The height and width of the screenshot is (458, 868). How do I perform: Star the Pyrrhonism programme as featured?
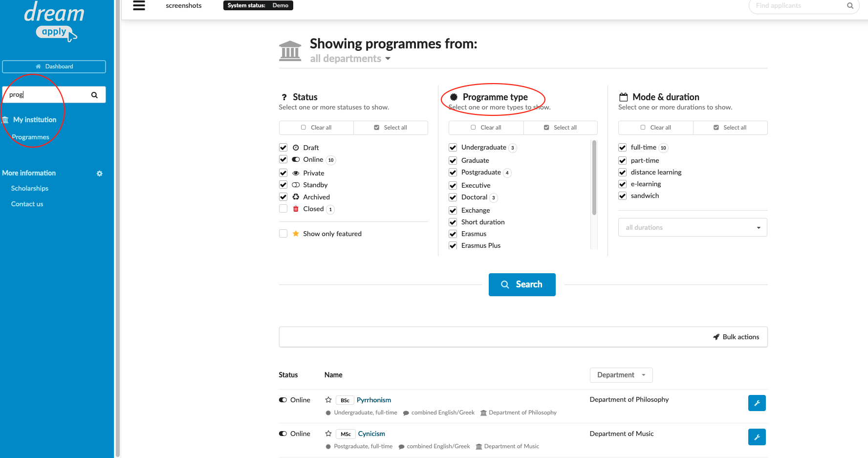(328, 400)
